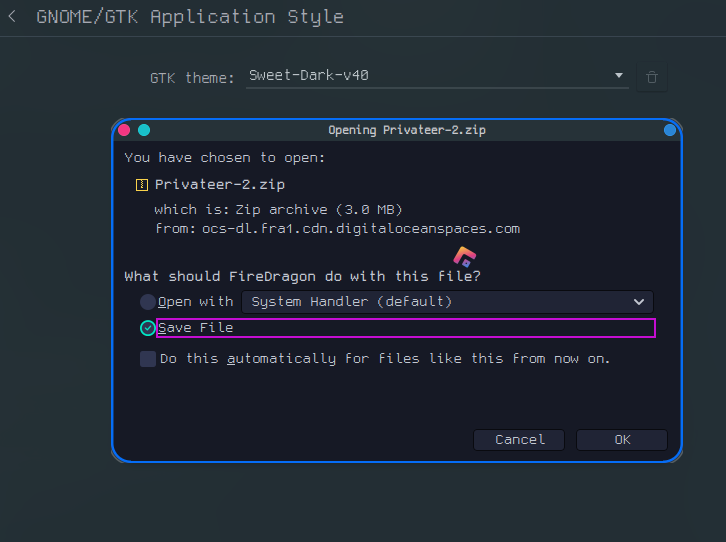Open the GTK theme Sweet-Dark-v40 combo box
726x542 pixels.
pos(437,76)
